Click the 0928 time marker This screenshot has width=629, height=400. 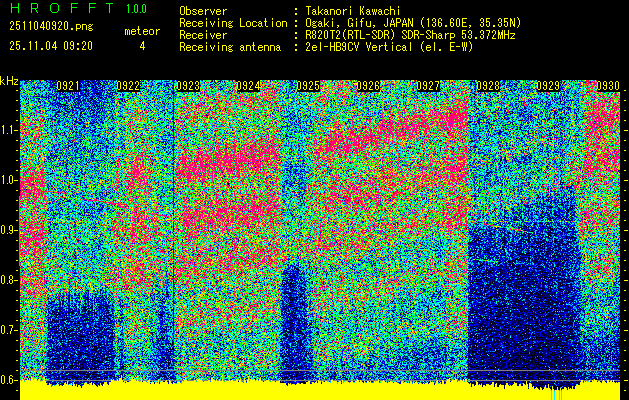click(488, 86)
